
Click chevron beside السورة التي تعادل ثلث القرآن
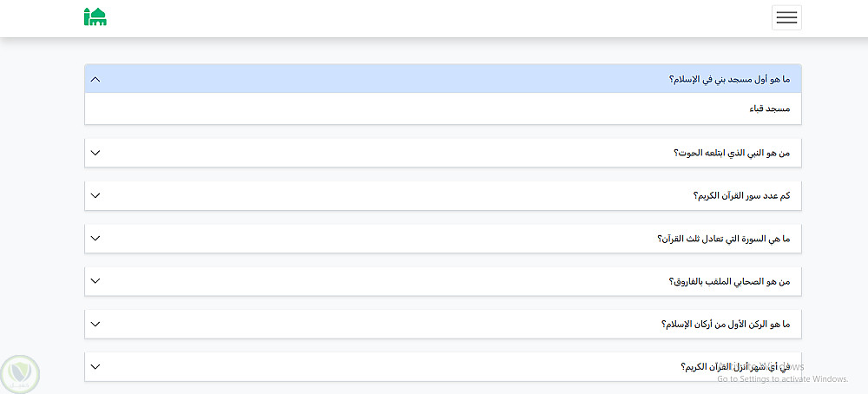pos(95,239)
